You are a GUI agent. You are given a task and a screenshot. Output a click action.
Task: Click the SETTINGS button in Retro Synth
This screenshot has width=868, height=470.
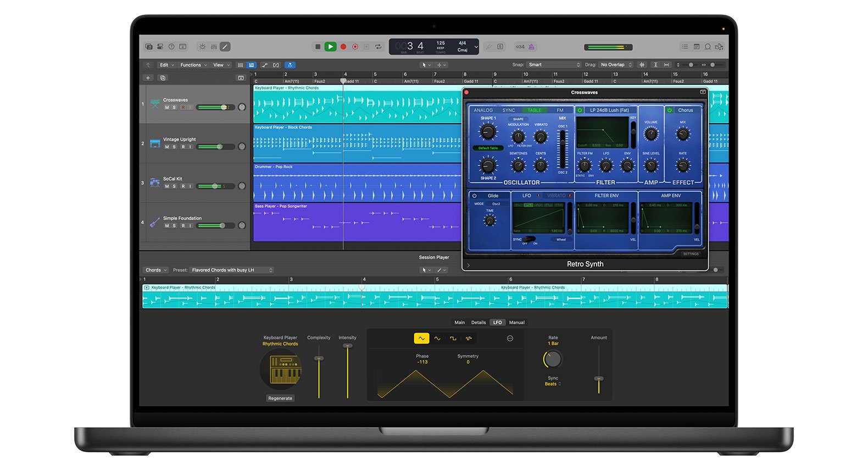point(691,254)
